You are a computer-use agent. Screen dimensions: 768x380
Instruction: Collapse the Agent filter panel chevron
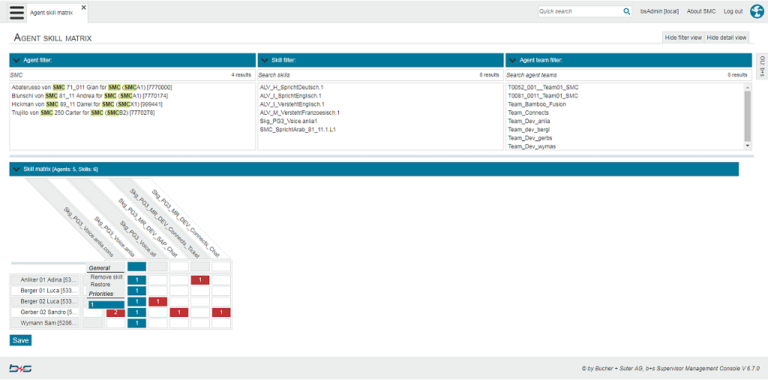click(x=16, y=60)
